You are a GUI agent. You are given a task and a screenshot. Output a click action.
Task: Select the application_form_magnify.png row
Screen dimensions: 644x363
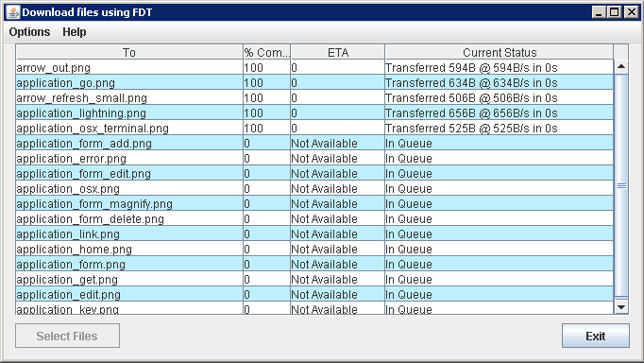(314, 203)
